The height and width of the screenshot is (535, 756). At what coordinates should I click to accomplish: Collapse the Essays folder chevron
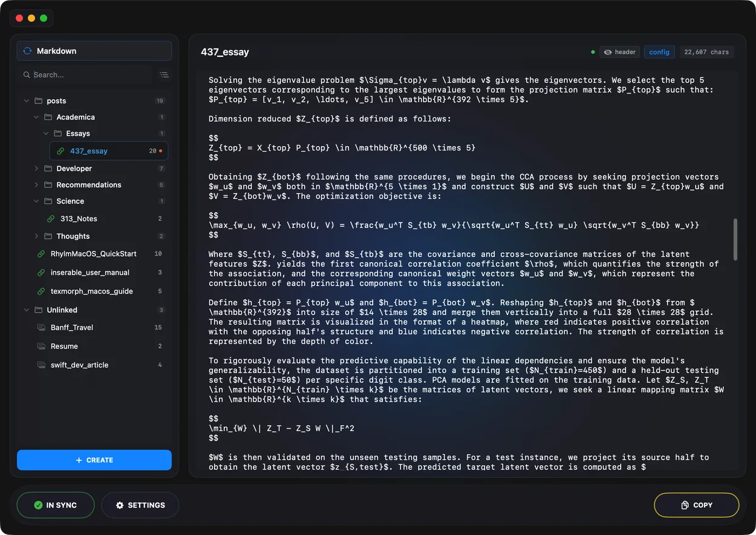coord(46,134)
